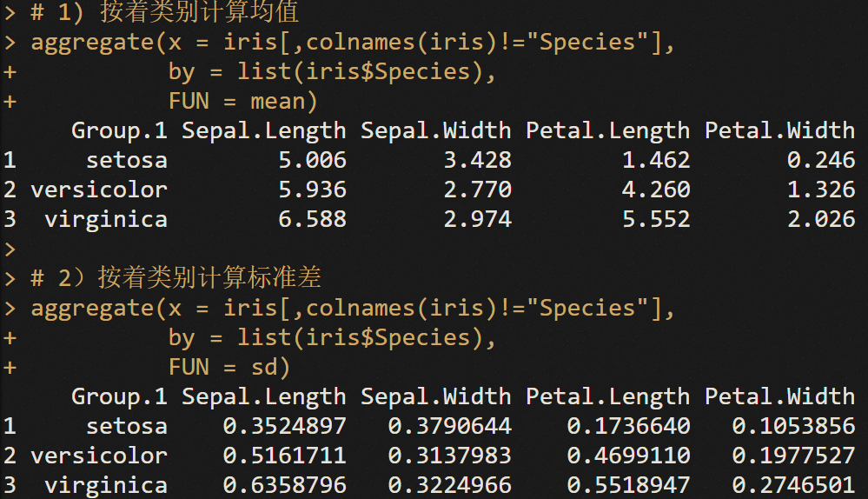Click the setosa mean value 5.006

pos(312,160)
